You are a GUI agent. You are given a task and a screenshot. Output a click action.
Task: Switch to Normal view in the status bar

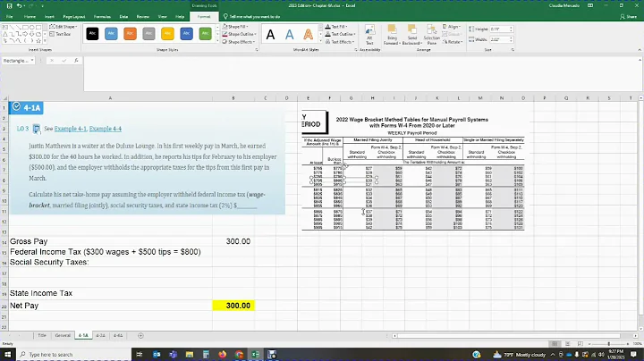pos(555,343)
